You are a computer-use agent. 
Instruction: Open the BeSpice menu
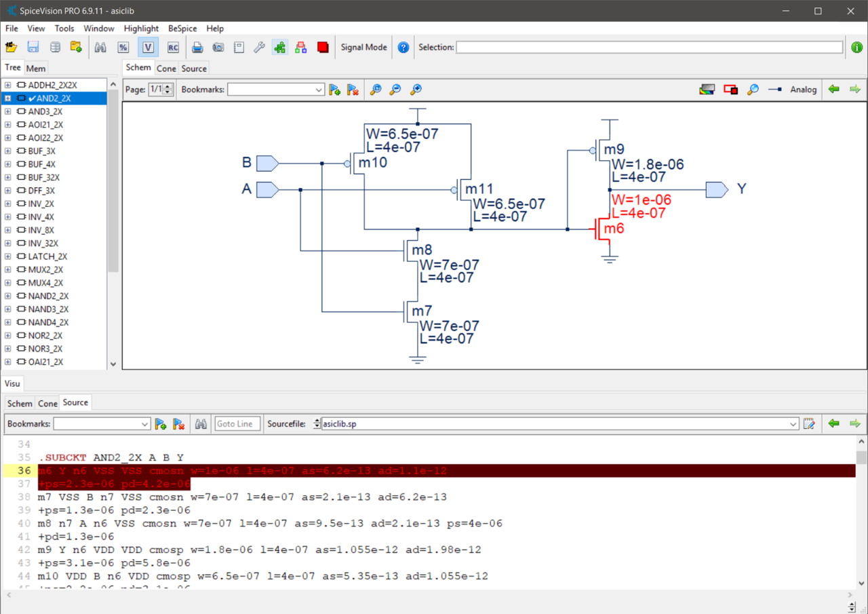(182, 28)
